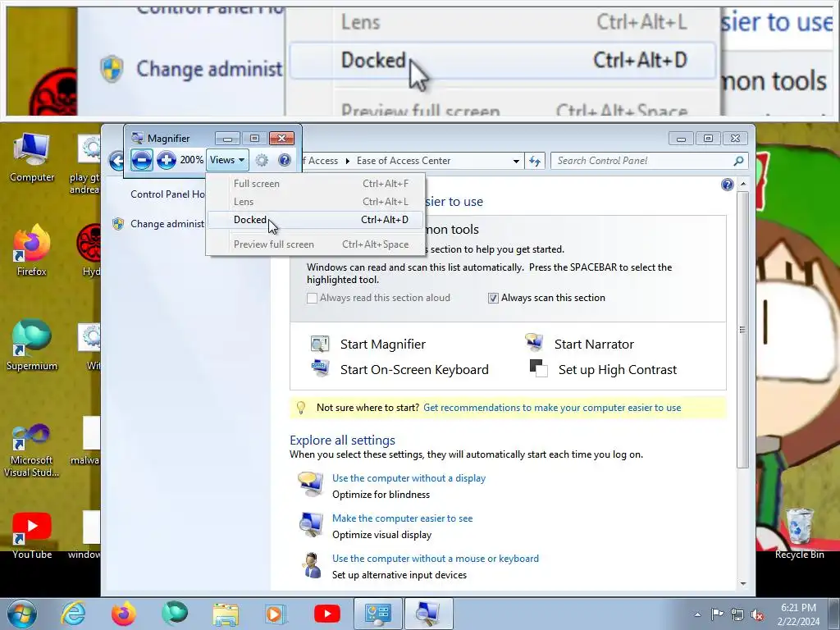Click the Control Panel scrollbar up arrow

pos(742,184)
